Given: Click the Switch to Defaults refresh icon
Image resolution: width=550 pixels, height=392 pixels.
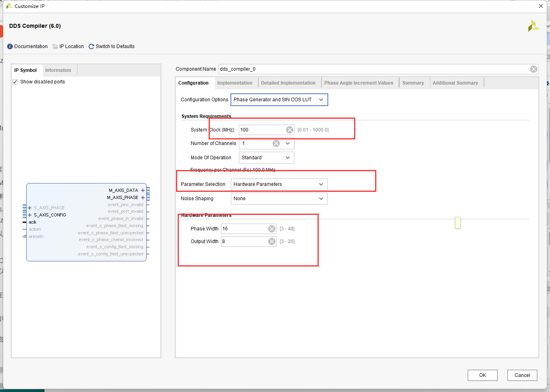Looking at the screenshot, I should tap(91, 46).
